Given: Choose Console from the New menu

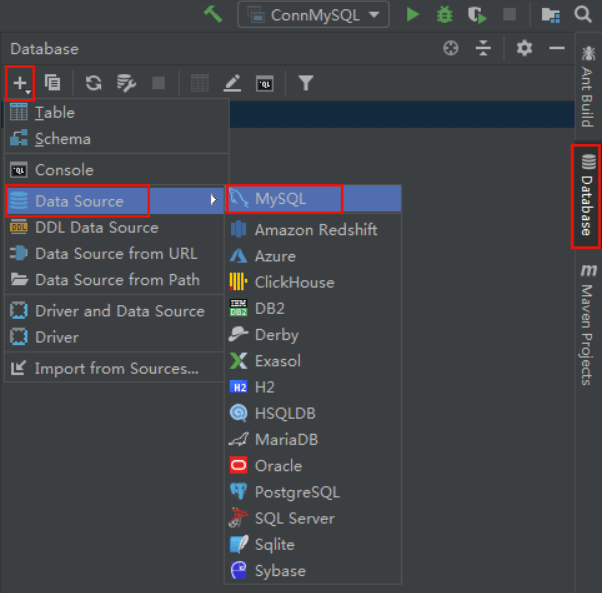Looking at the screenshot, I should (x=117, y=170).
